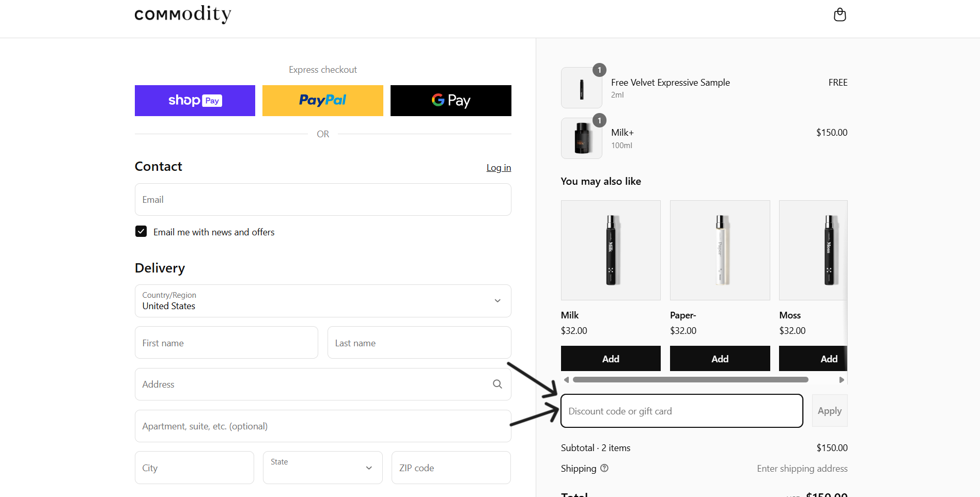The width and height of the screenshot is (980, 497).
Task: Expand the State dropdown
Action: pyautogui.click(x=322, y=468)
